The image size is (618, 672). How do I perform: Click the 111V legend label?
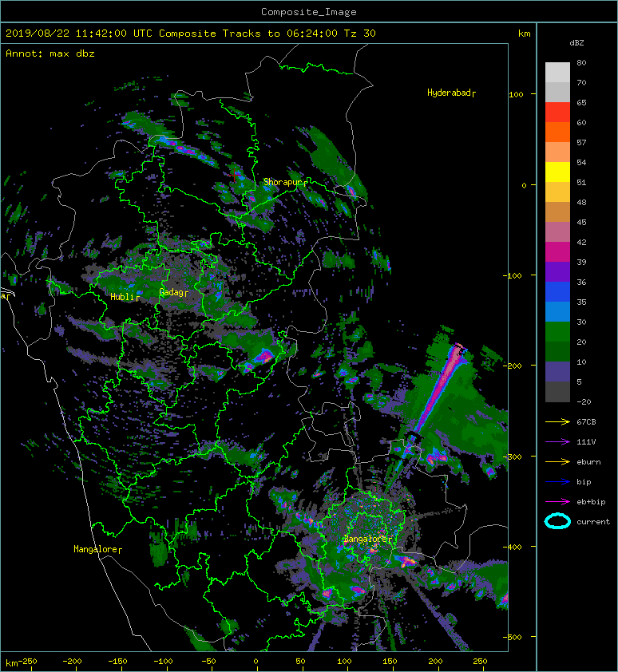tap(586, 442)
